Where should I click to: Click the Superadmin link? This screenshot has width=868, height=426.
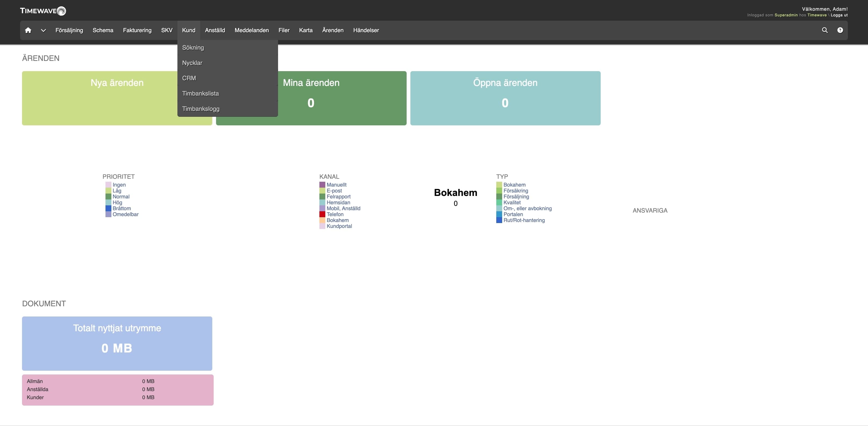(786, 15)
